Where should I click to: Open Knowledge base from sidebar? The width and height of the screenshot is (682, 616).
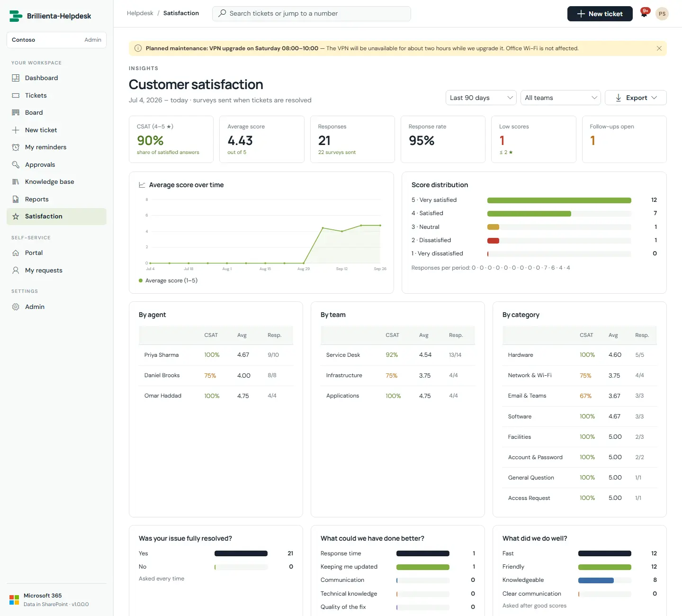pos(56,181)
